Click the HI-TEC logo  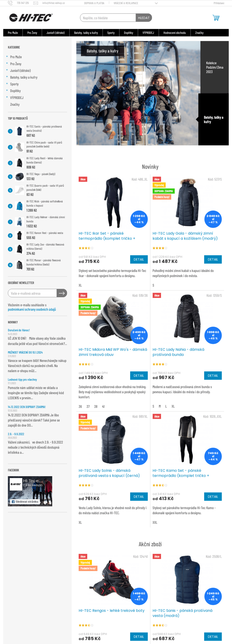(x=31, y=18)
